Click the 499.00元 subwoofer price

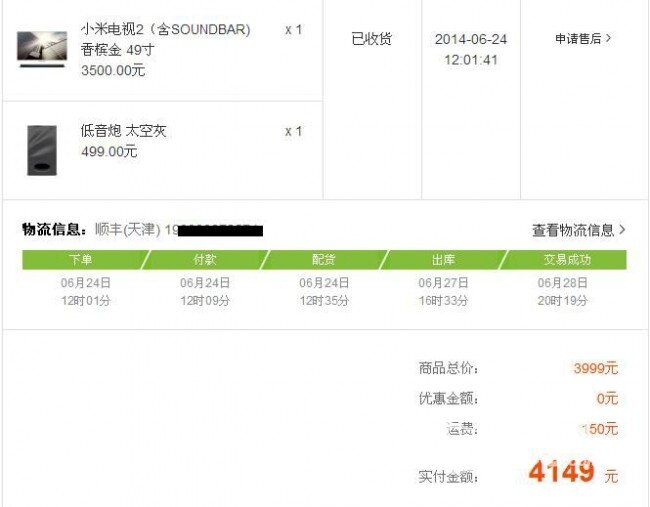[109, 151]
